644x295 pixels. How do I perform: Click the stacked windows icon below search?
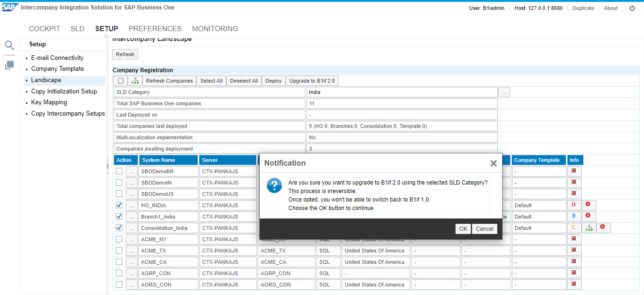[9, 65]
